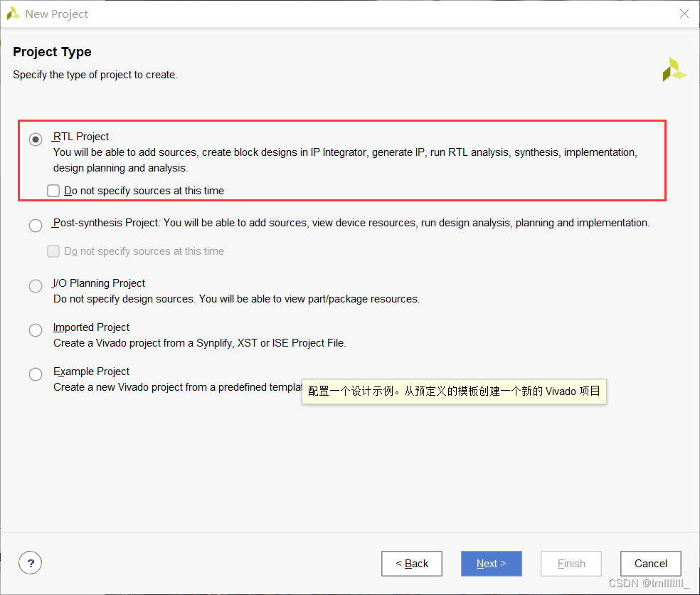Click the Project Type heading
The width and height of the screenshot is (700, 595).
(52, 52)
